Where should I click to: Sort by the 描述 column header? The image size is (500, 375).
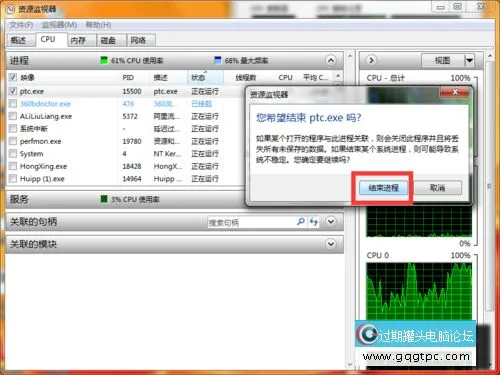[161, 78]
